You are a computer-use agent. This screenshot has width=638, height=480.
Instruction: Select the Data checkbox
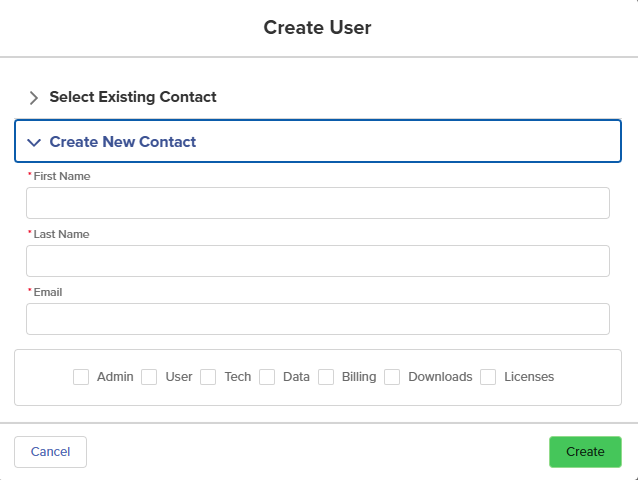(267, 377)
